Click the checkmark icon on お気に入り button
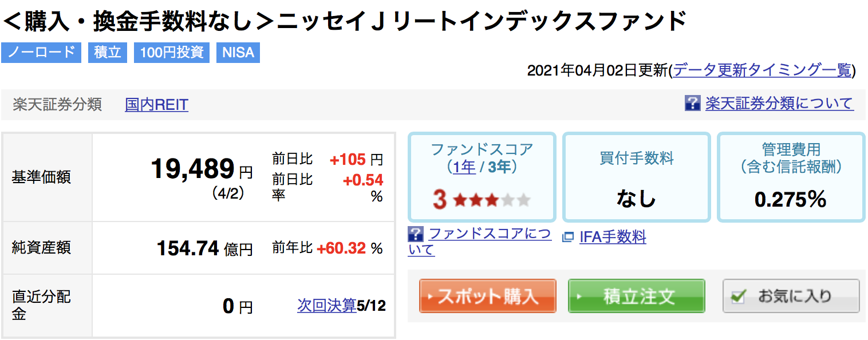The height and width of the screenshot is (340, 868). tap(740, 296)
